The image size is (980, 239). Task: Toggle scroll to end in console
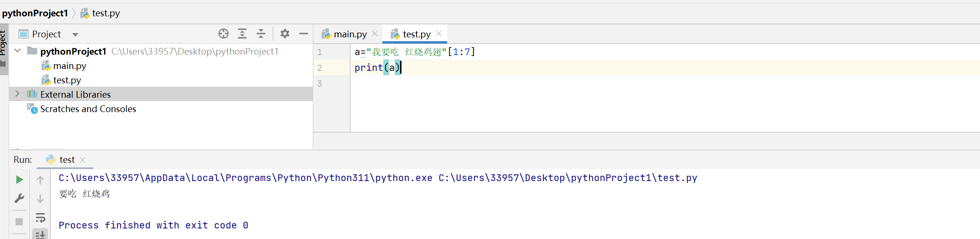(x=40, y=234)
